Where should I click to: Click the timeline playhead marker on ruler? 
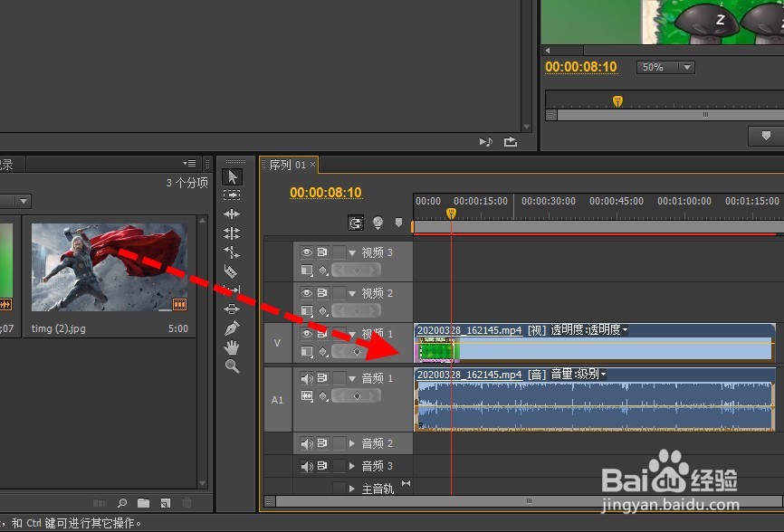[451, 214]
